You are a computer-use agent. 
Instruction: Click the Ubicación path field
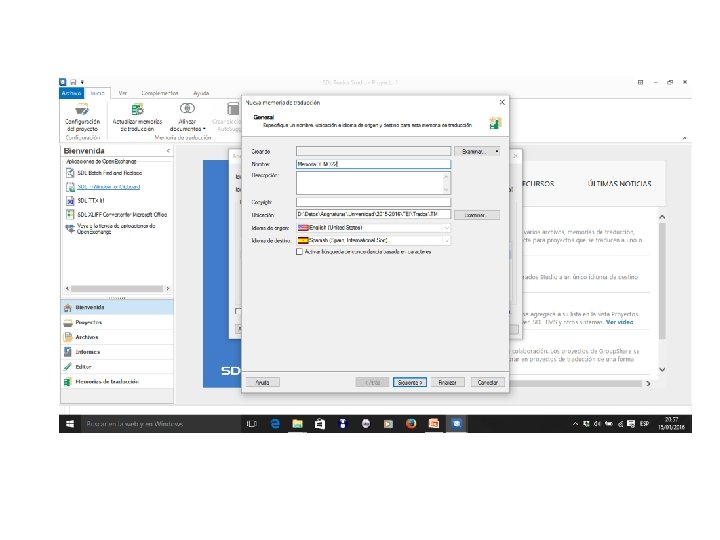click(373, 214)
